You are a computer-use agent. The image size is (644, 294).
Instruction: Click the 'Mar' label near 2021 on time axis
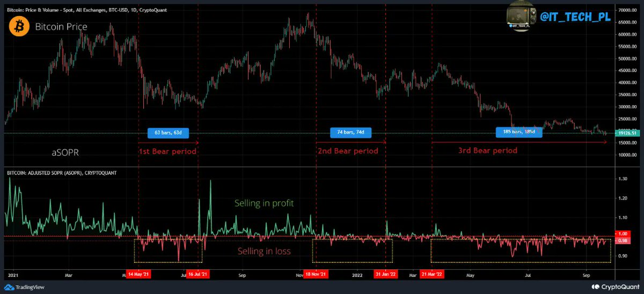click(x=68, y=274)
